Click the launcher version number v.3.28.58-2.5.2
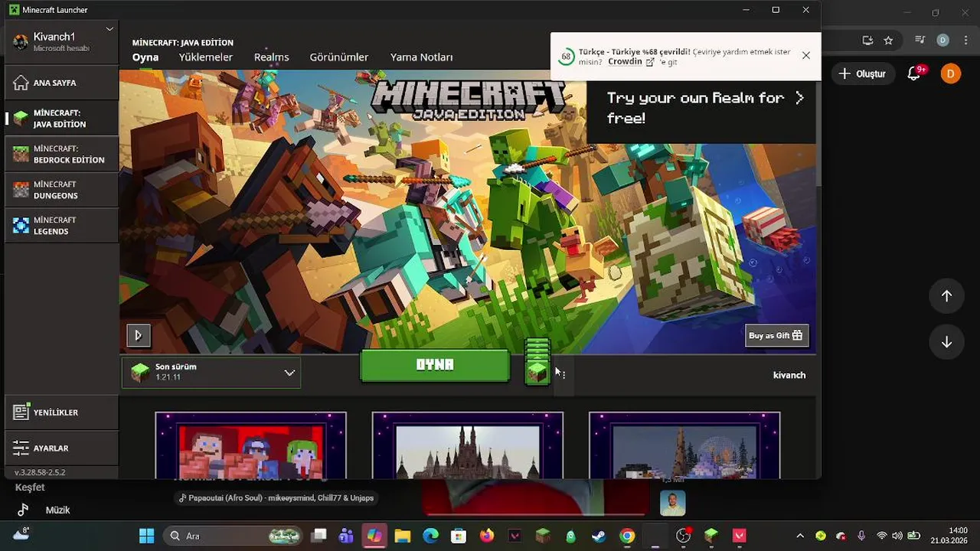Screen dimensions: 980x551 [x=40, y=473]
